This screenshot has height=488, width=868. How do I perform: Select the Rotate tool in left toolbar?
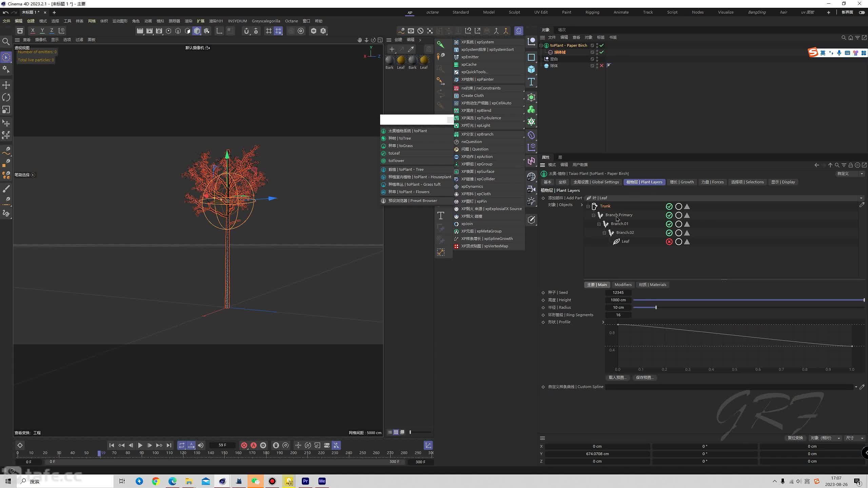click(6, 98)
